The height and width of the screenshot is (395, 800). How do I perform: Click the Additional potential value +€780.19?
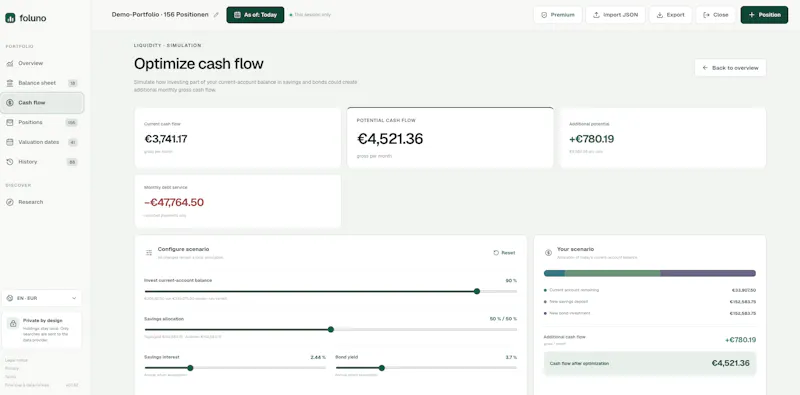click(591, 139)
